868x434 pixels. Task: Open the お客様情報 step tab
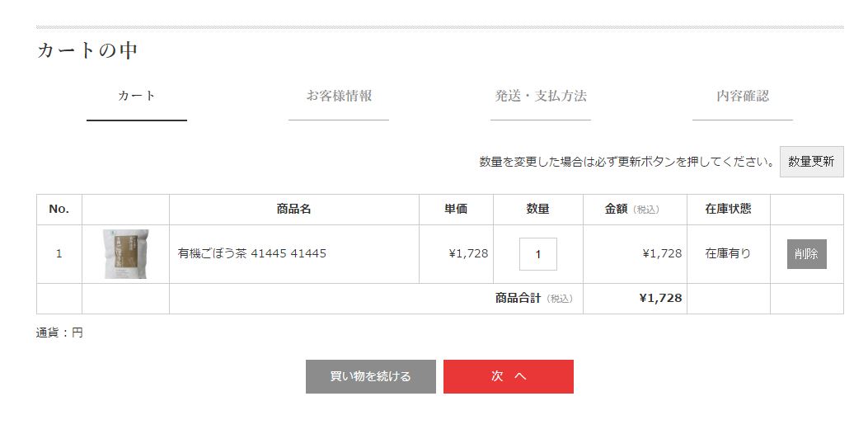point(339,97)
